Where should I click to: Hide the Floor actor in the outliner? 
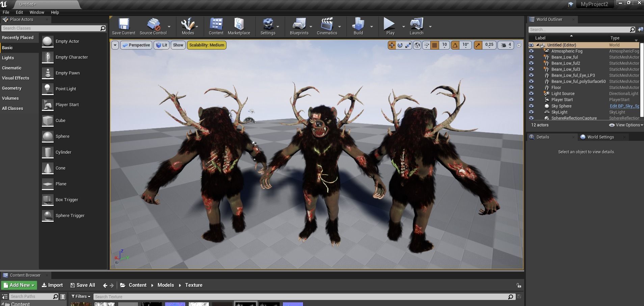tap(531, 88)
